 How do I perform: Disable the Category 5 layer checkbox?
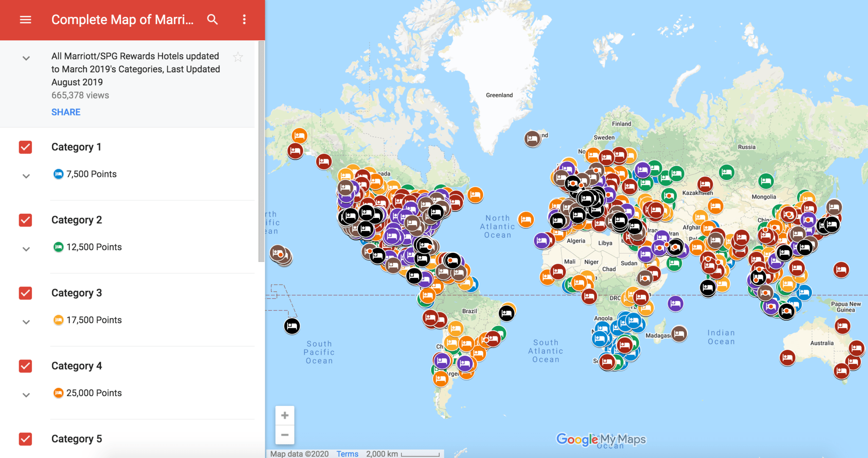coord(25,439)
